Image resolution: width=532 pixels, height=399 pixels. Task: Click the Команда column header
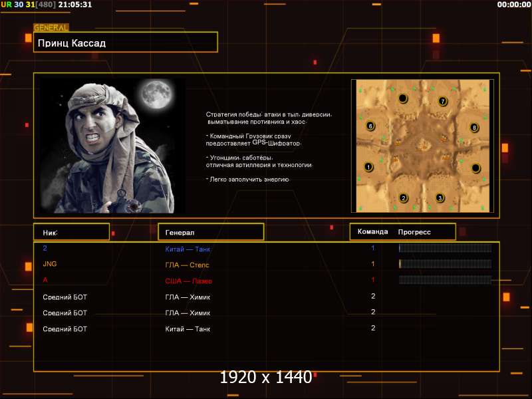coord(372,232)
